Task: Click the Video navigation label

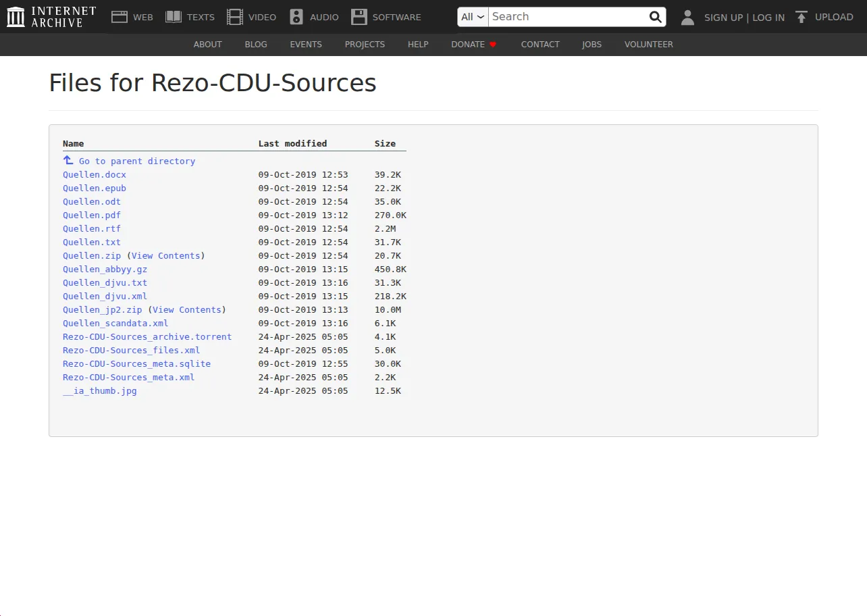Action: [x=262, y=18]
